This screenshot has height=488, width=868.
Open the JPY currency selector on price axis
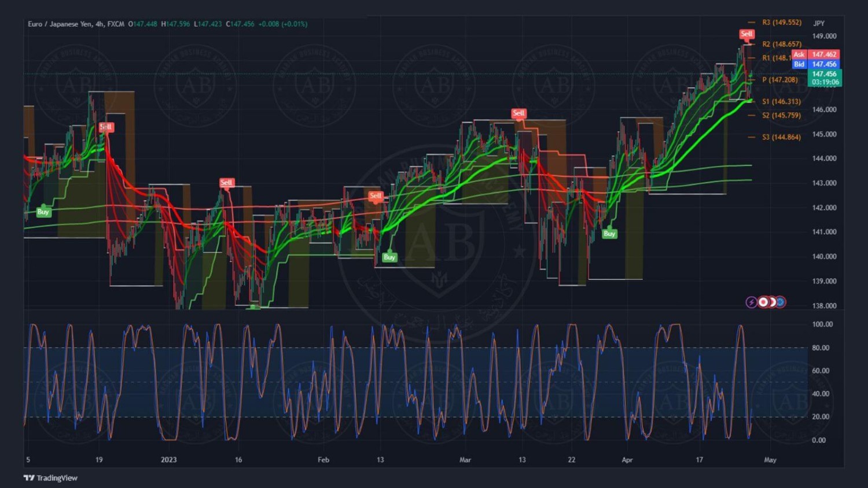(x=819, y=23)
